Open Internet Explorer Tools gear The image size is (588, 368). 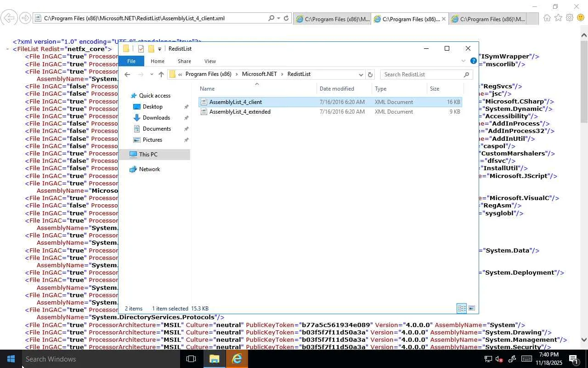(570, 18)
